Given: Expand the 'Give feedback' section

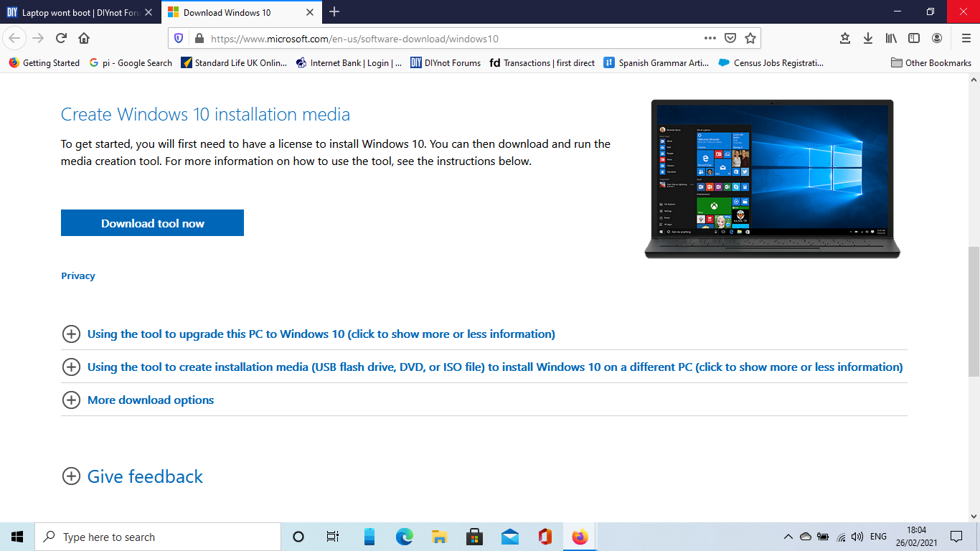Looking at the screenshot, I should point(145,476).
